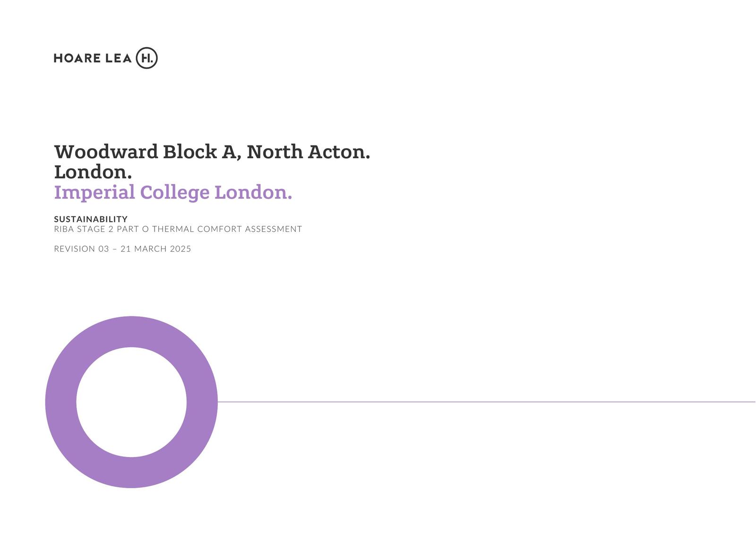Click the purple word College
This screenshot has width=756, height=534.
[x=174, y=193]
